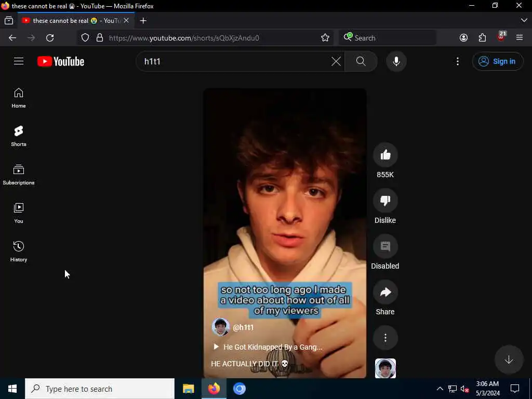The image size is (532, 399).
Task: Like the short with 855K likes
Action: 385,155
